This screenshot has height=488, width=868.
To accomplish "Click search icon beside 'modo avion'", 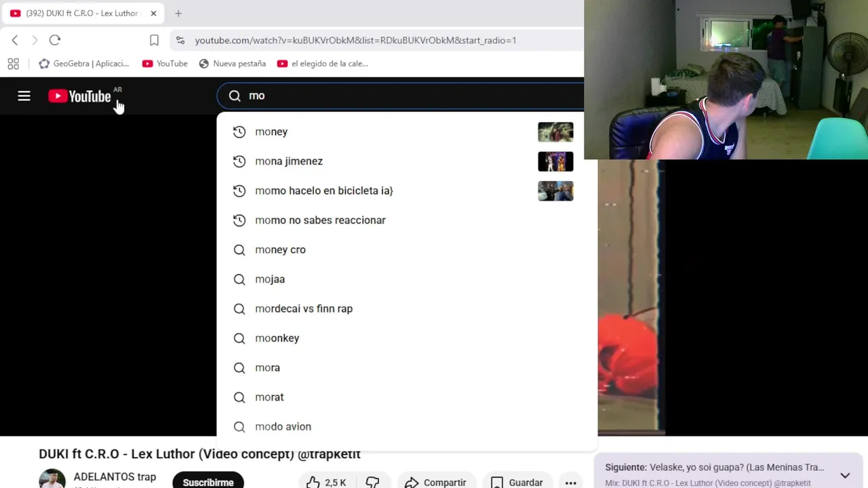I will click(239, 426).
